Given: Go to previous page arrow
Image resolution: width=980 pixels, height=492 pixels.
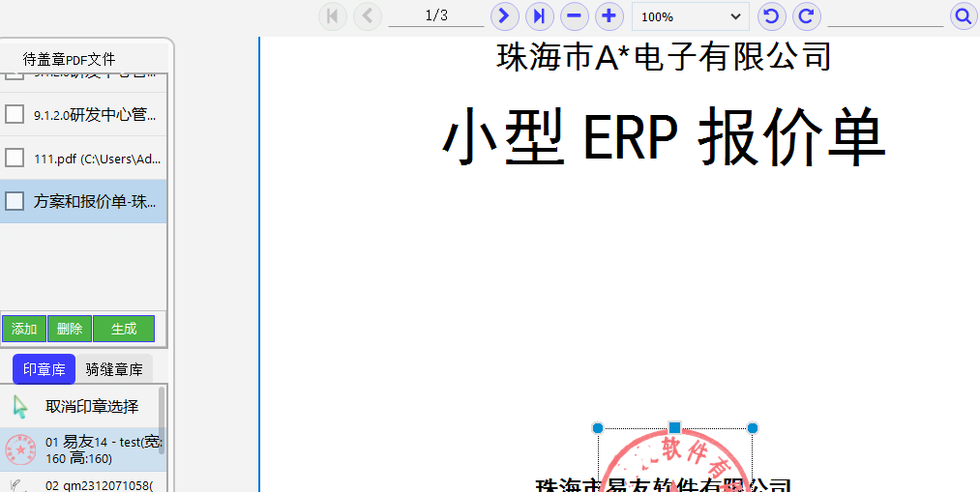Looking at the screenshot, I should pos(368,16).
